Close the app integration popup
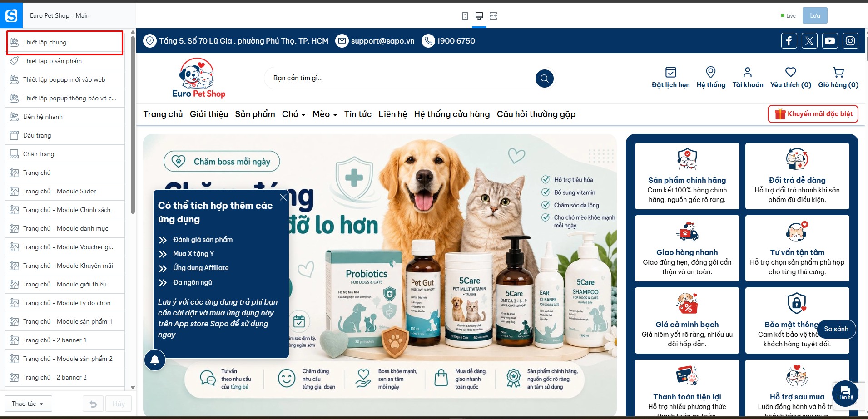This screenshot has width=868, height=419. click(x=283, y=197)
